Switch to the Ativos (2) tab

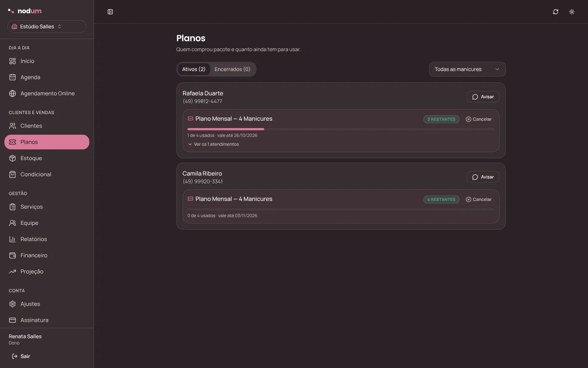194,69
